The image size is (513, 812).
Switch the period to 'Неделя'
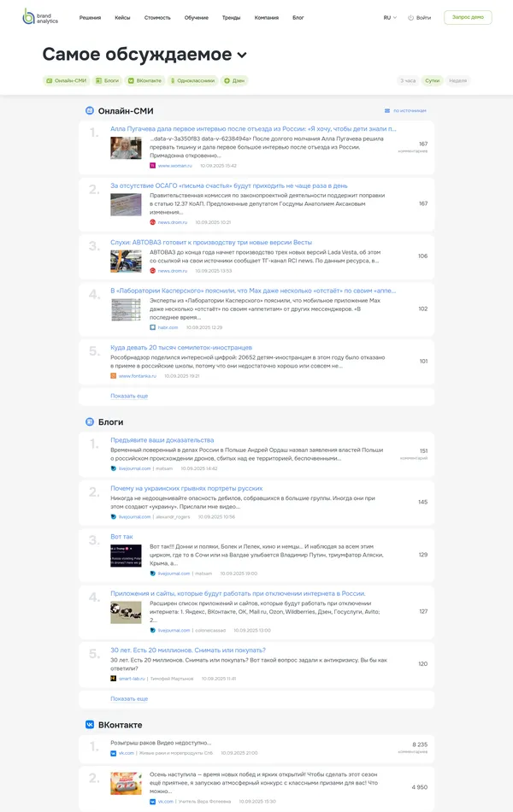(458, 80)
